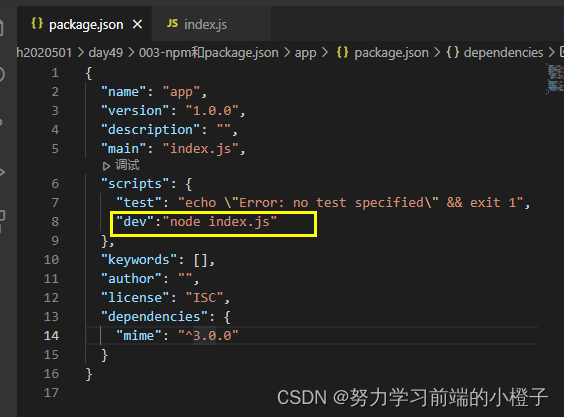Click the "test" script key
564x417 pixels.
pos(138,203)
